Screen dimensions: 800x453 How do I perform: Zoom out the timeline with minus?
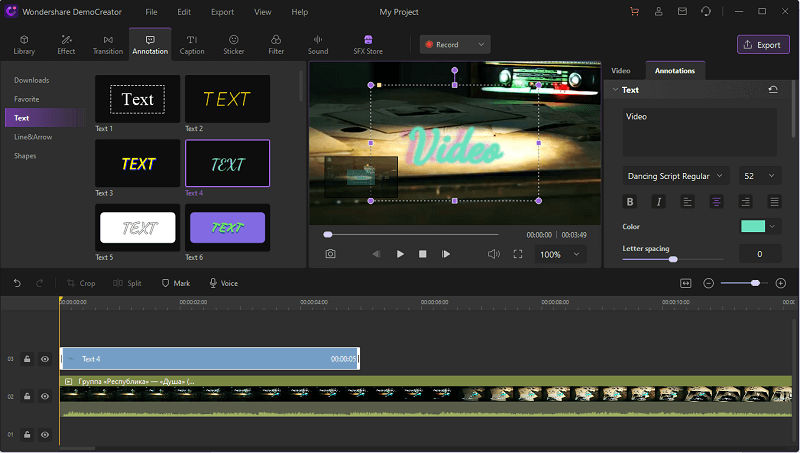708,283
